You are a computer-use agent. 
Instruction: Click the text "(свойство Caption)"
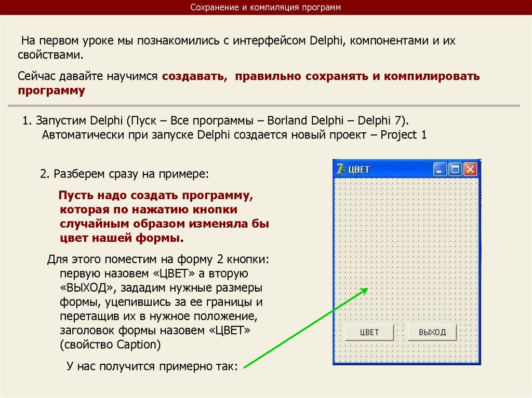110,345
